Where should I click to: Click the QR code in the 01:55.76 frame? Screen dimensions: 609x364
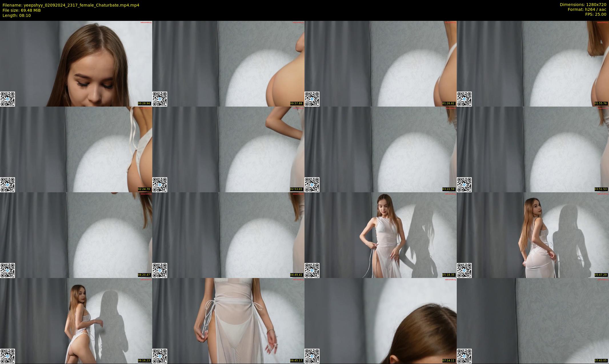464,99
